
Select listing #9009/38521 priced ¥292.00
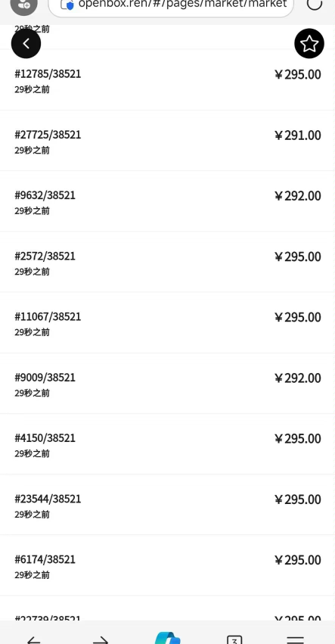coord(168,384)
